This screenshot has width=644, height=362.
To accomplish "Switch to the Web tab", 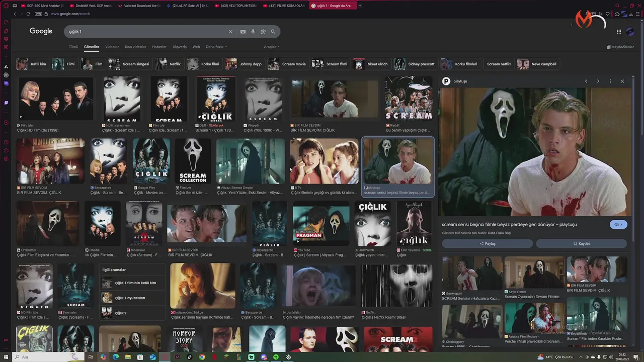I will [196, 47].
